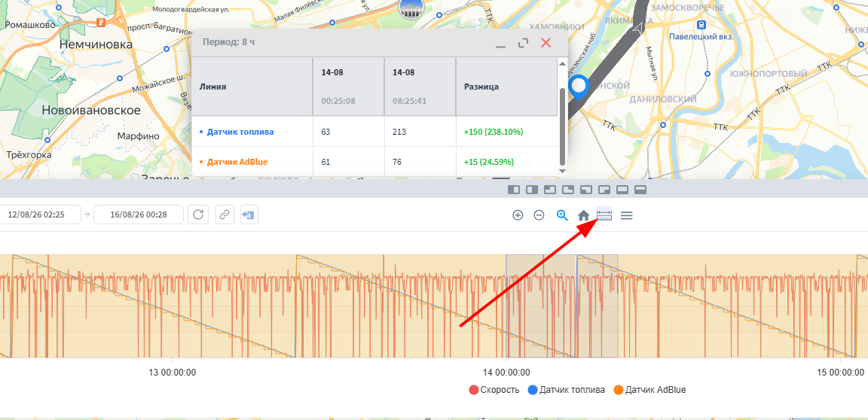
Task: Close the period popup window
Action: 546,43
